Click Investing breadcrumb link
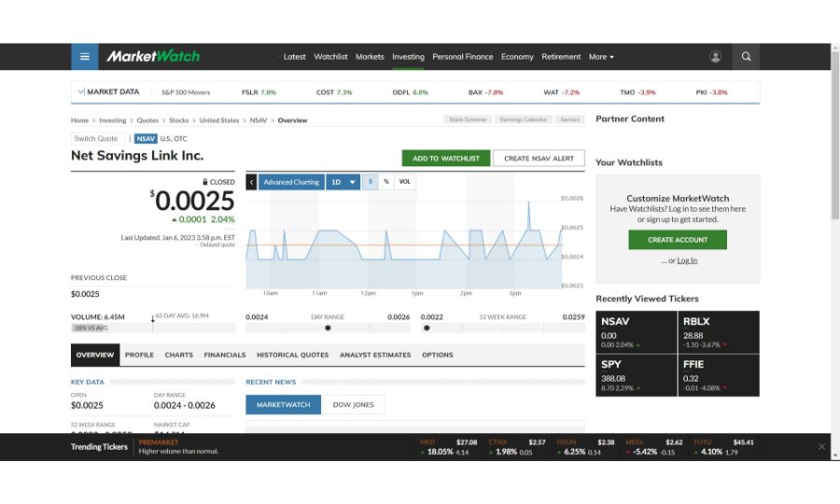840x504 pixels. pyautogui.click(x=113, y=120)
